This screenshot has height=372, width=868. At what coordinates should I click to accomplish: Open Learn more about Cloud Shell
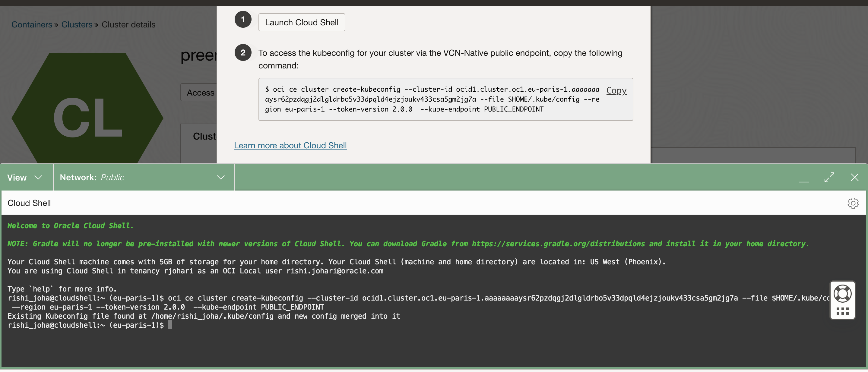coord(290,145)
